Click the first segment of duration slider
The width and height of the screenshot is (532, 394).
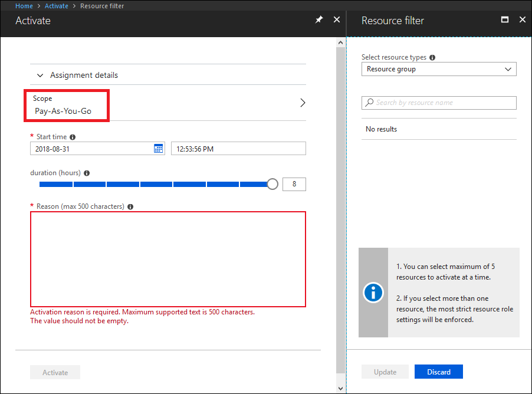coord(55,184)
